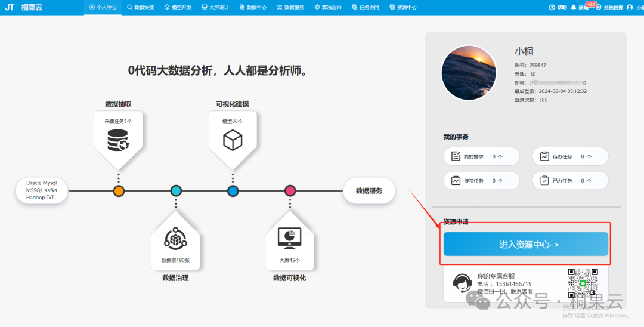The width and height of the screenshot is (644, 327).
Task: Click the 可视化建模 cube icon
Action: coord(232,141)
